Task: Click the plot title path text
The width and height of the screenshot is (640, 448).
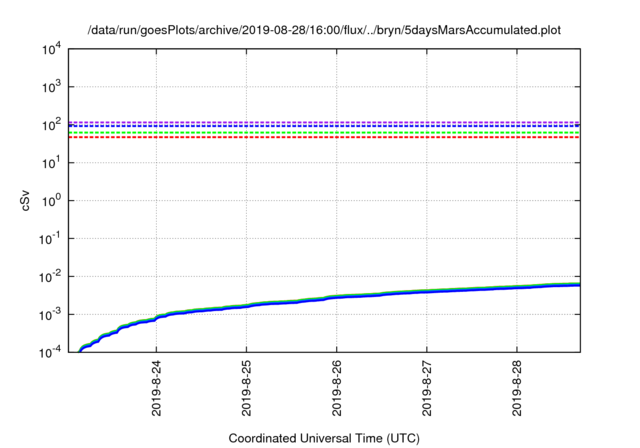Action: pos(324,30)
